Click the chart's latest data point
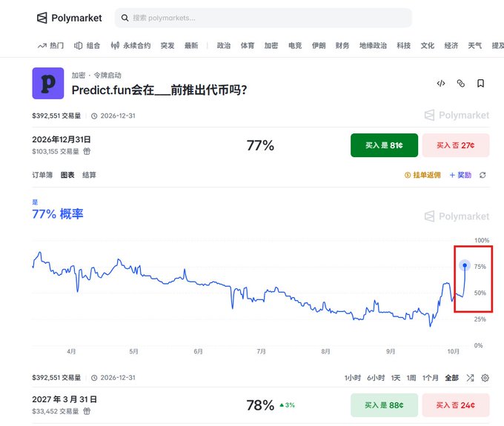The height and width of the screenshot is (426, 504). point(465,265)
